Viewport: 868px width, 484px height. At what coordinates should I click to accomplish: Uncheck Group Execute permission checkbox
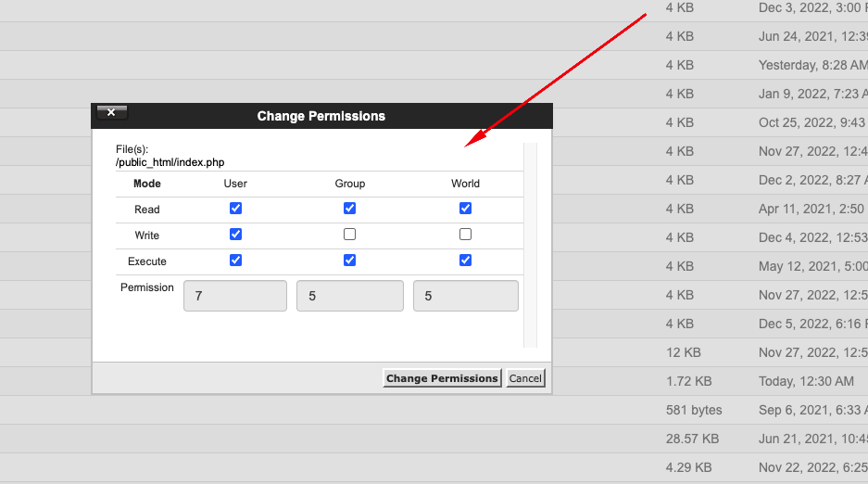(349, 261)
